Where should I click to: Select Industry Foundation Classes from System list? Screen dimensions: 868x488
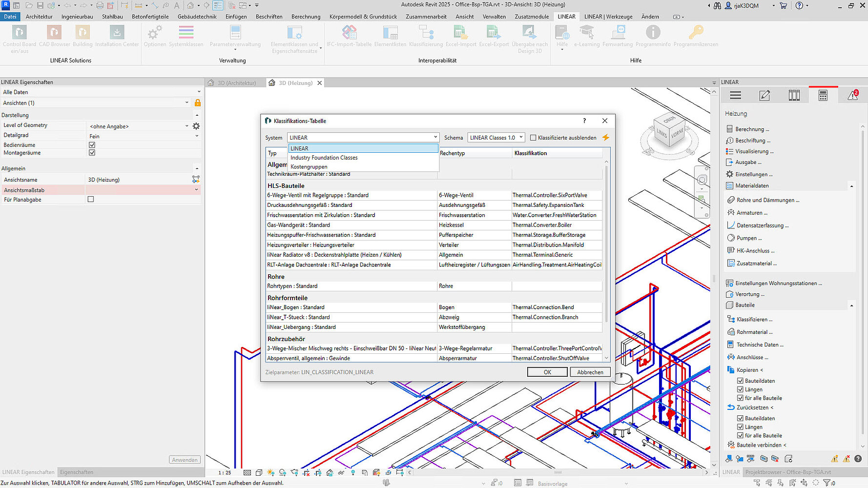(x=324, y=158)
